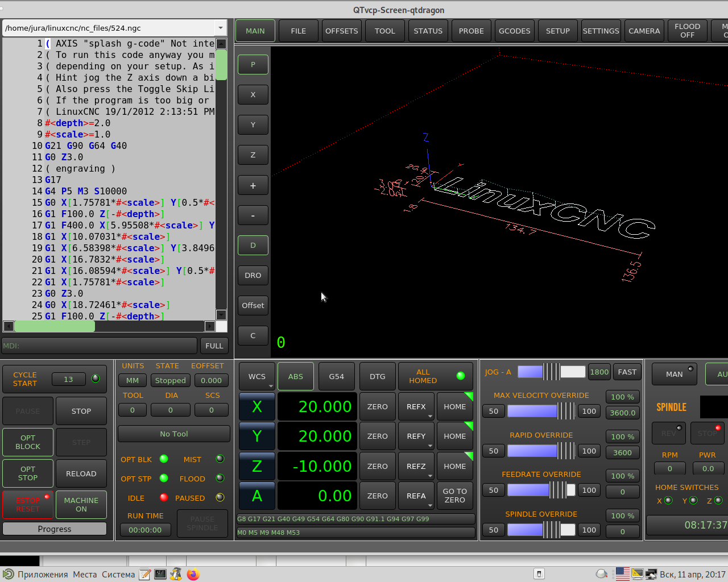
Task: Click RELOAD to reload the program
Action: 81,473
